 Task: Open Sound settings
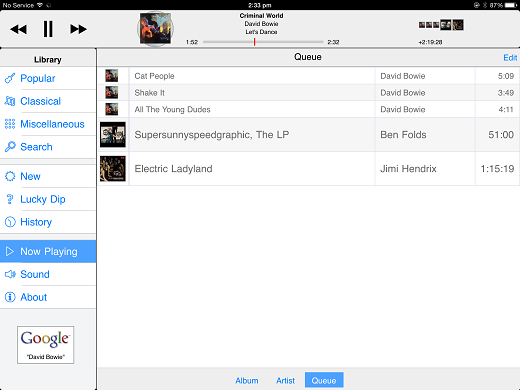pyautogui.click(x=48, y=274)
